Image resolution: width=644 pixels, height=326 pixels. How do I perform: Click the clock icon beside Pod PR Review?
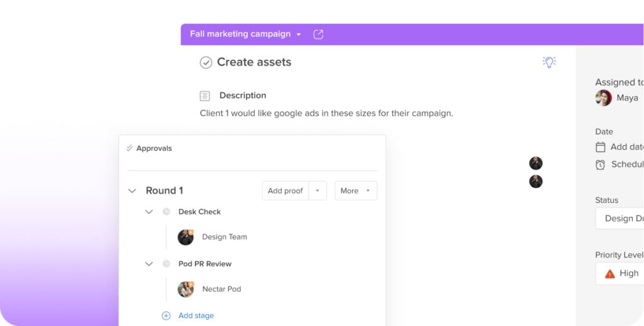pos(166,264)
